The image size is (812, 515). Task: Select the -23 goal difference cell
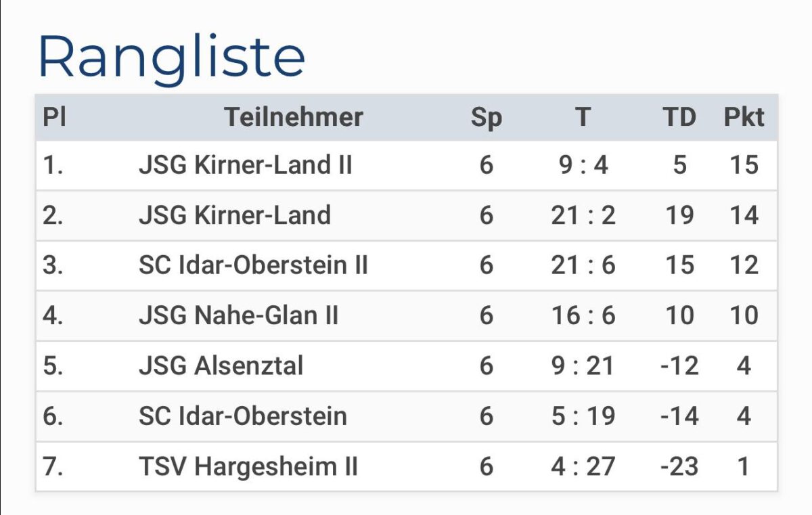pyautogui.click(x=679, y=466)
